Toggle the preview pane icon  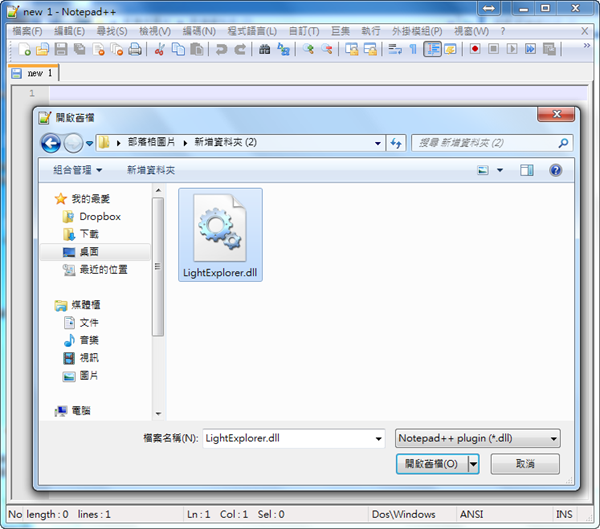(527, 170)
